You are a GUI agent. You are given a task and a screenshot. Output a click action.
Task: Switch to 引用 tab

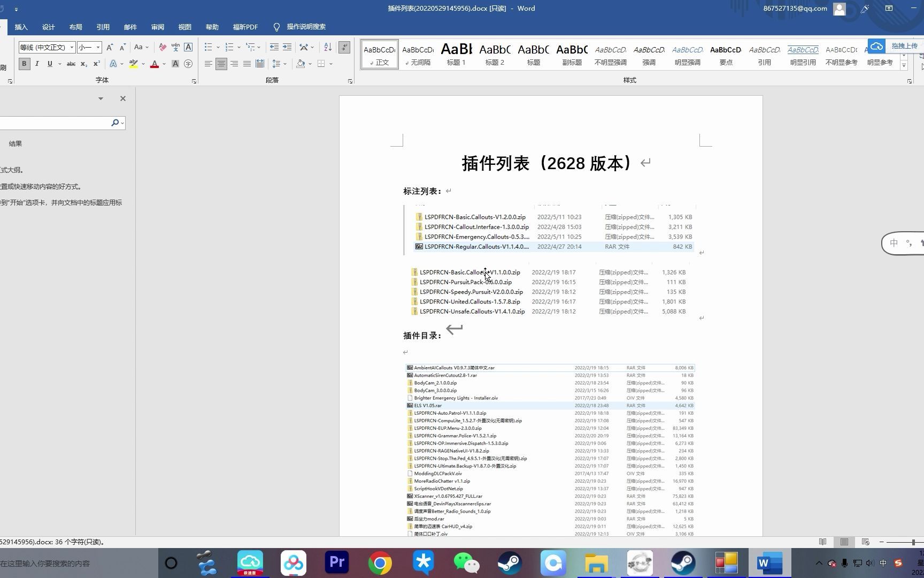[x=103, y=27]
